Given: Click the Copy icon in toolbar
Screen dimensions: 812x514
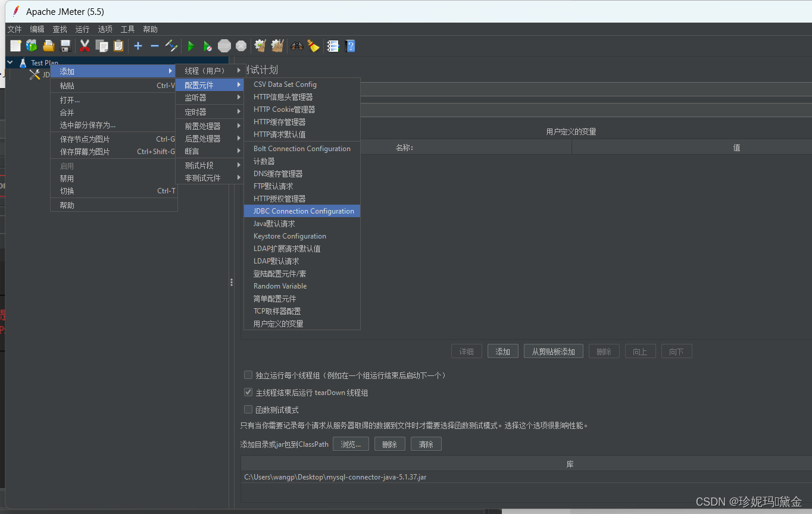Looking at the screenshot, I should [102, 46].
